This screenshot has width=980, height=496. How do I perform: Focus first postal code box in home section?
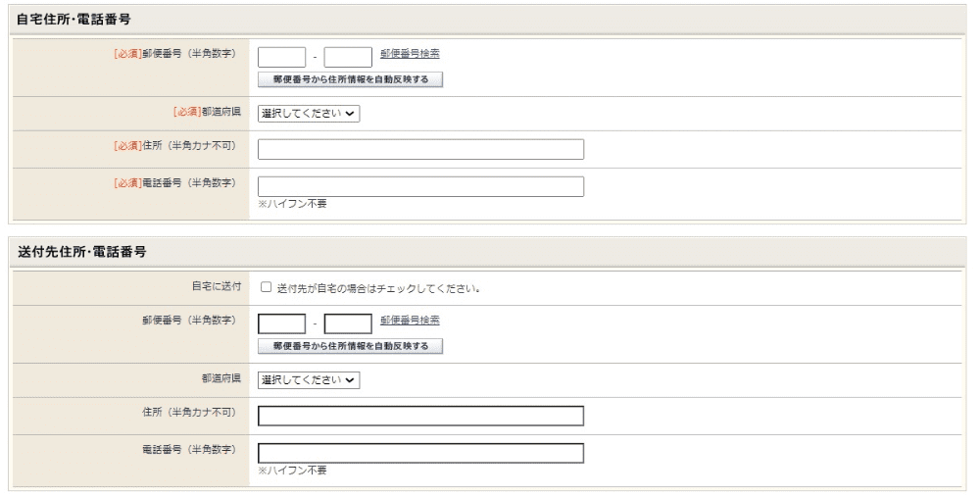pos(281,57)
